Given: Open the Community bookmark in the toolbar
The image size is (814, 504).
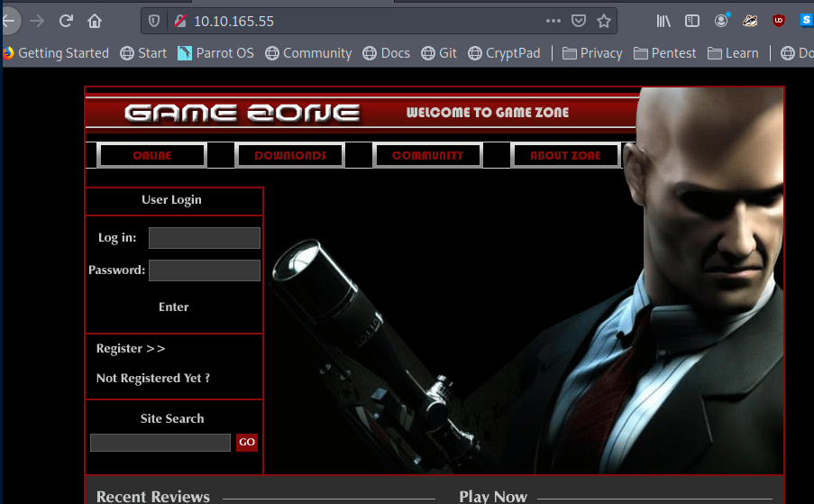Looking at the screenshot, I should click(x=308, y=53).
